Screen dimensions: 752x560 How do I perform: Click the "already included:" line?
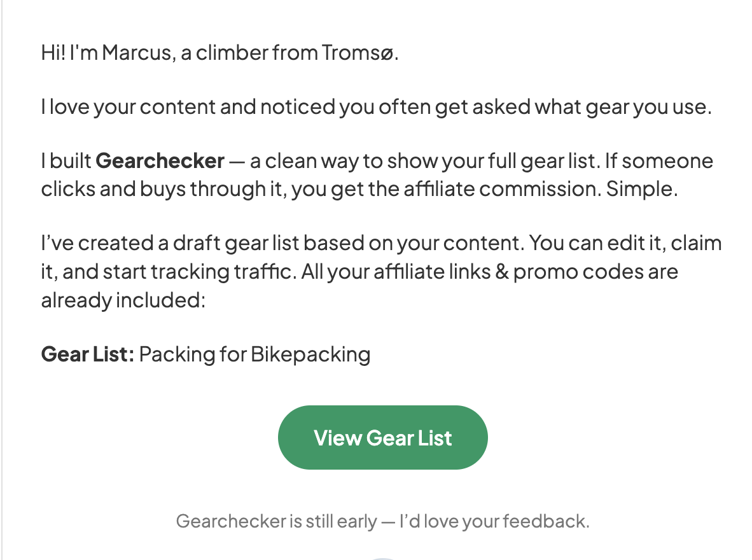[123, 299]
